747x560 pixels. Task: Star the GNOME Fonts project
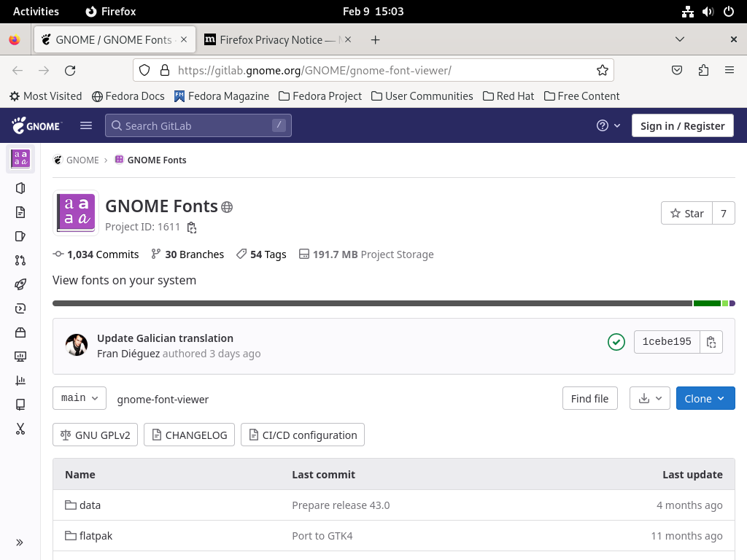(x=687, y=214)
